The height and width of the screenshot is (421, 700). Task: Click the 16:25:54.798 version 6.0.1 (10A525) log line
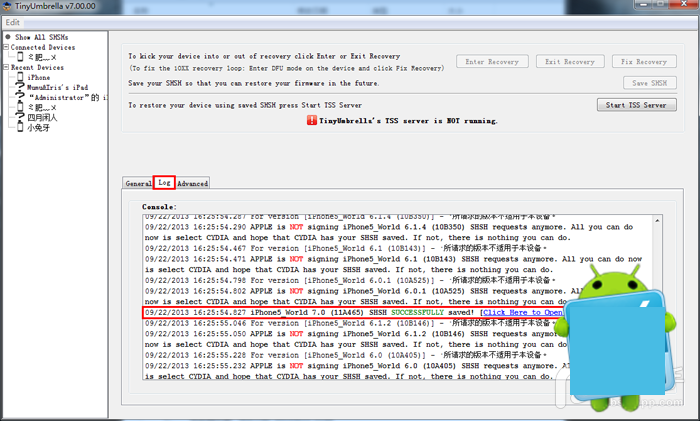coord(350,280)
